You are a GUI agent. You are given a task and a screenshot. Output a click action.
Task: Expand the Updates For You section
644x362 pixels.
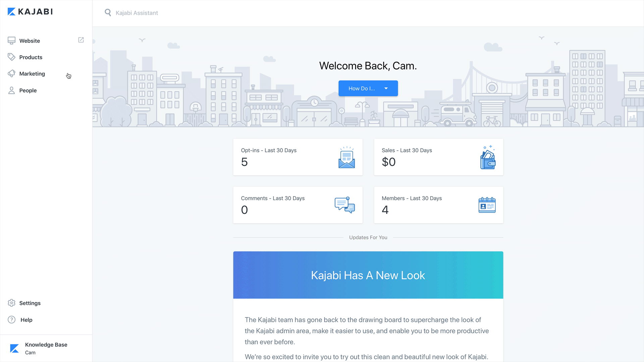(368, 237)
